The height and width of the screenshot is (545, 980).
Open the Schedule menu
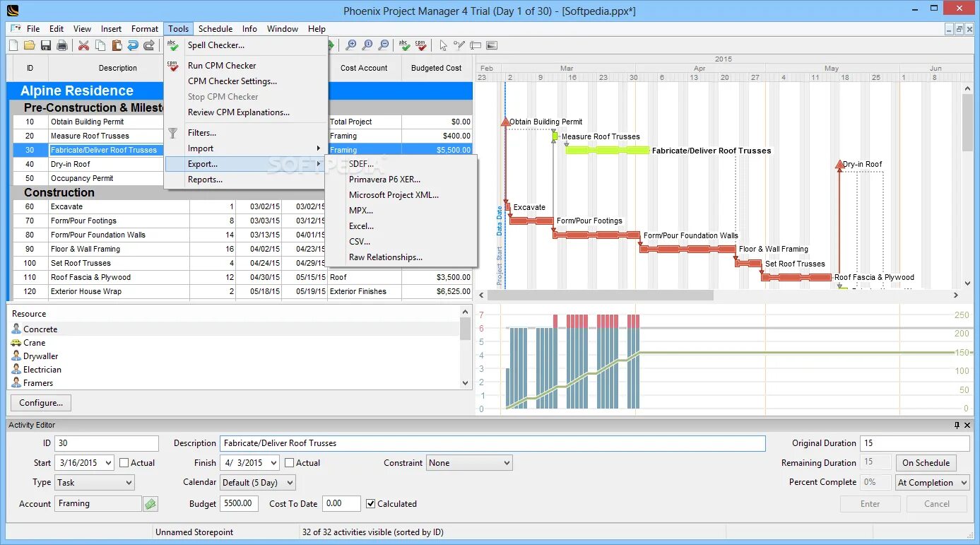[x=216, y=29]
